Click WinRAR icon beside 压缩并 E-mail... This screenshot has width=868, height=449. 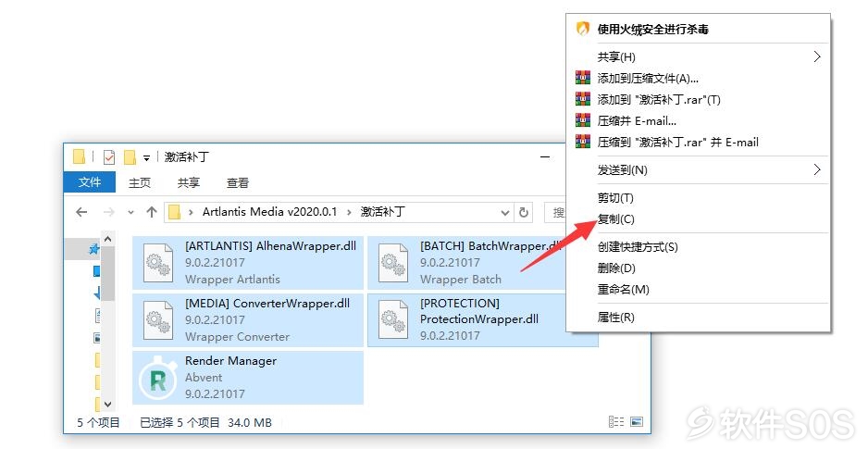[583, 120]
